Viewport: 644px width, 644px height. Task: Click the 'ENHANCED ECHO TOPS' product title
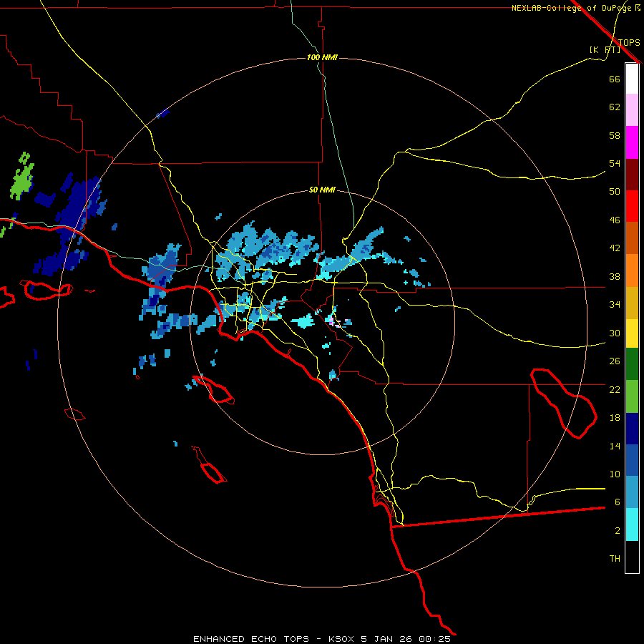point(251,639)
